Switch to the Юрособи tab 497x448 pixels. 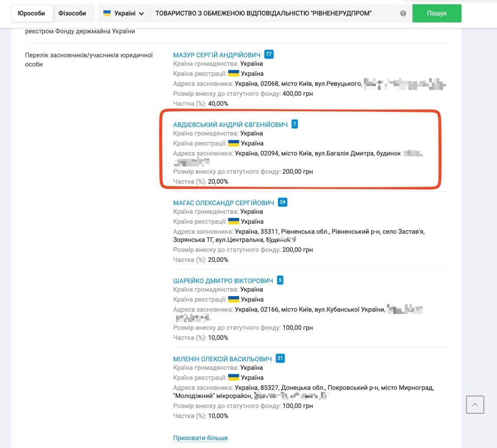tap(31, 13)
